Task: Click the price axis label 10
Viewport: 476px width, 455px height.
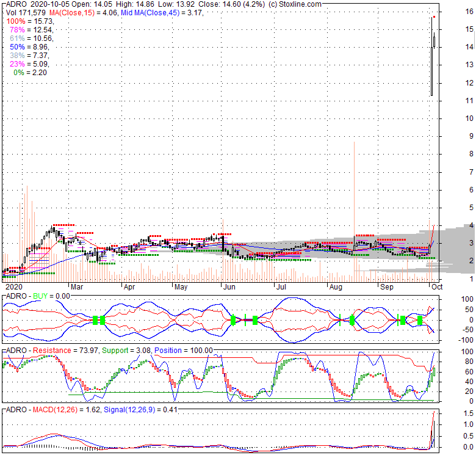Action: [x=469, y=118]
